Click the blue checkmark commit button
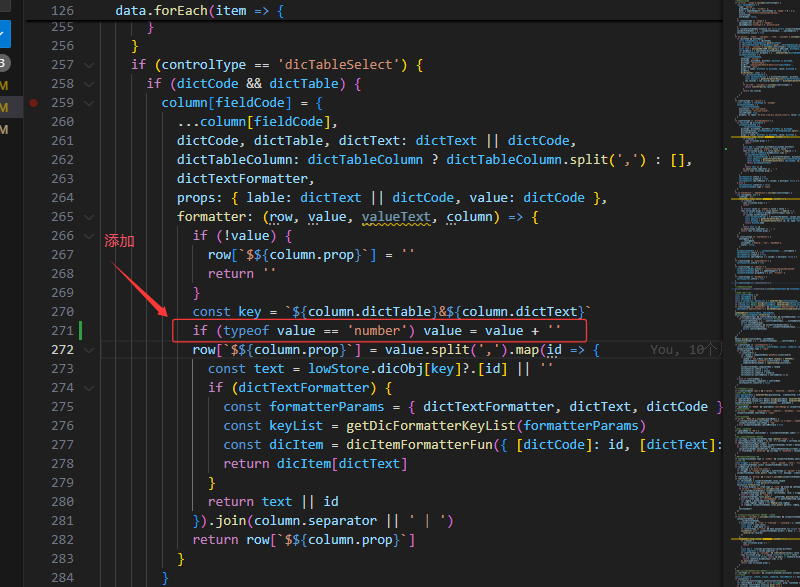This screenshot has width=800, height=587. point(3,33)
